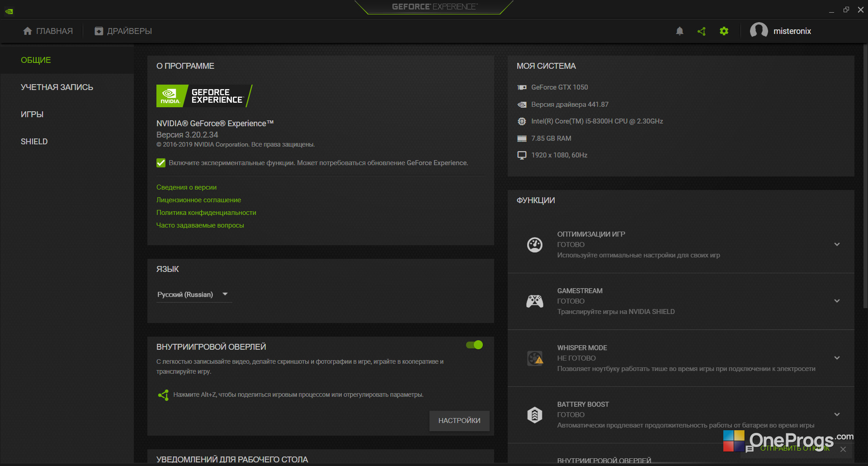The image size is (868, 466).
Task: Expand the WHISPER MODE feature row
Action: [837, 358]
